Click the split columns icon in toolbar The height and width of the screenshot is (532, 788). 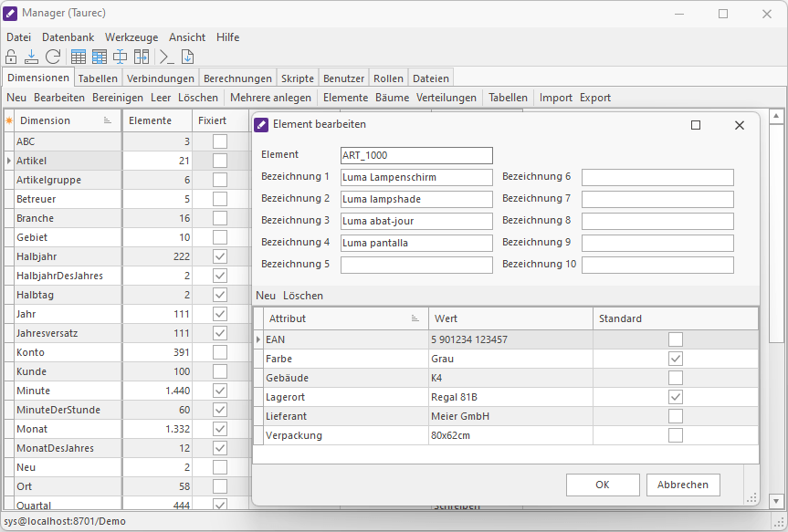[x=142, y=57]
